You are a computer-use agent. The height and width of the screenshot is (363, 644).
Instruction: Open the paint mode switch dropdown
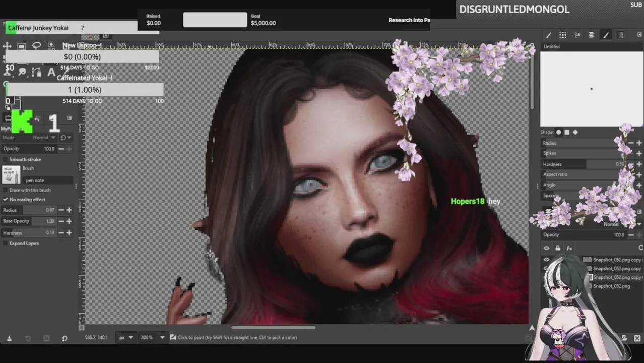(x=66, y=138)
